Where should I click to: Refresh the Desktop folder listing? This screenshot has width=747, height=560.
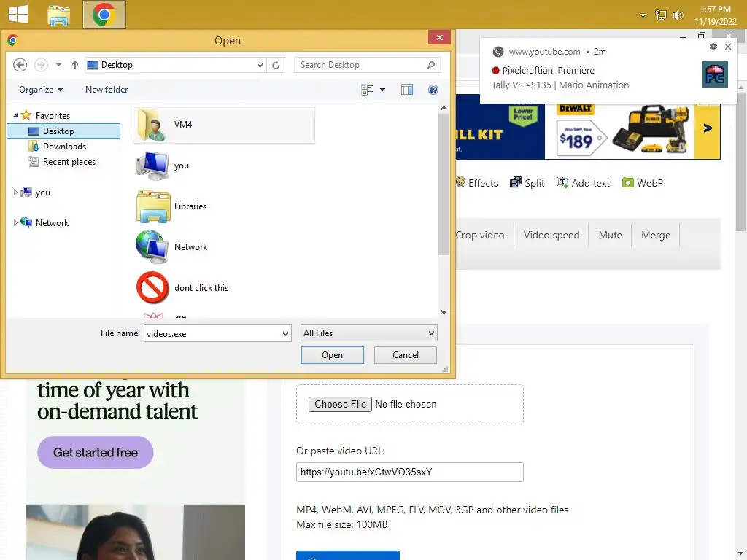tap(276, 65)
